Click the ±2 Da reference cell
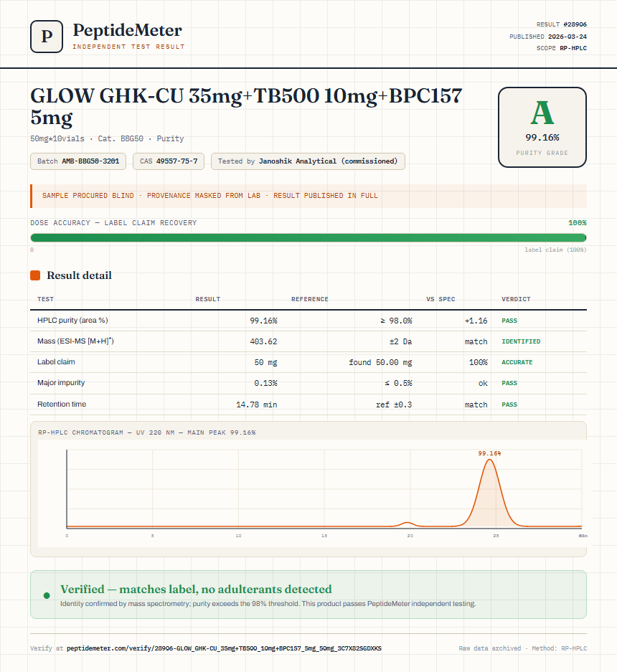The height and width of the screenshot is (672, 617). coord(400,341)
